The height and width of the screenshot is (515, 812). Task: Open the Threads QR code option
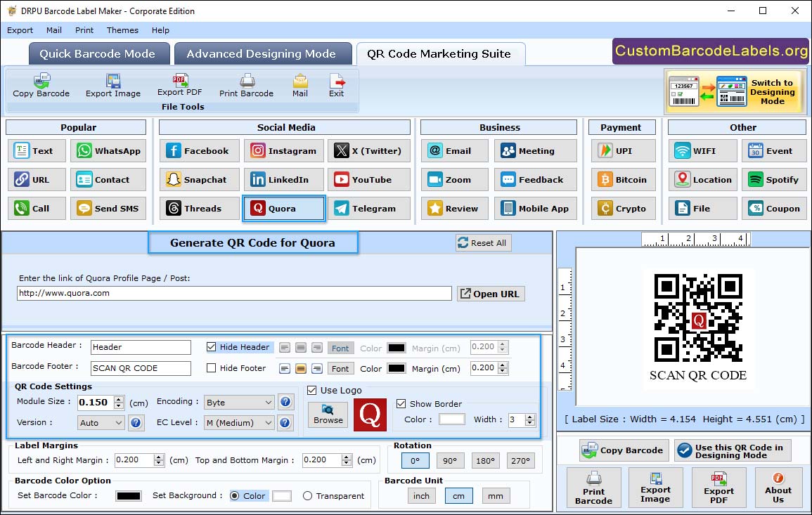point(200,208)
